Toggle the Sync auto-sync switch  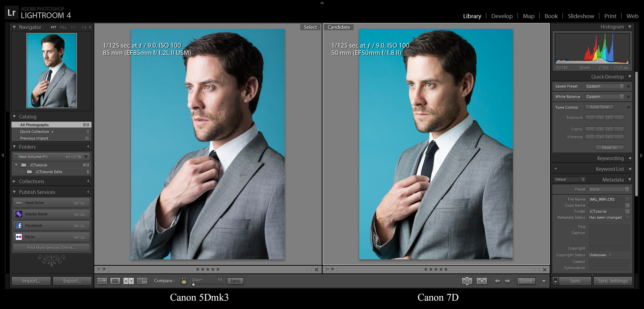tap(555, 281)
